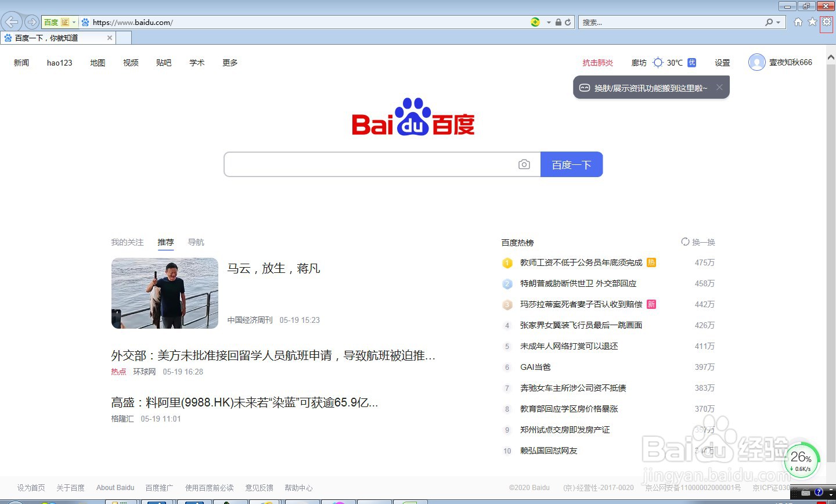Screen dimensions: 836x504
Task: Select the 百度一下,你就知道 tab
Action: tap(58, 38)
